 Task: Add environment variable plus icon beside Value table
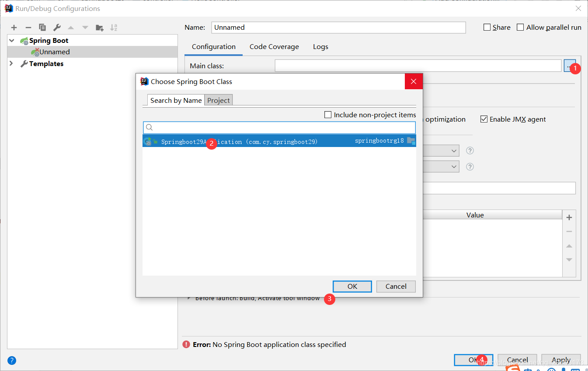click(569, 217)
